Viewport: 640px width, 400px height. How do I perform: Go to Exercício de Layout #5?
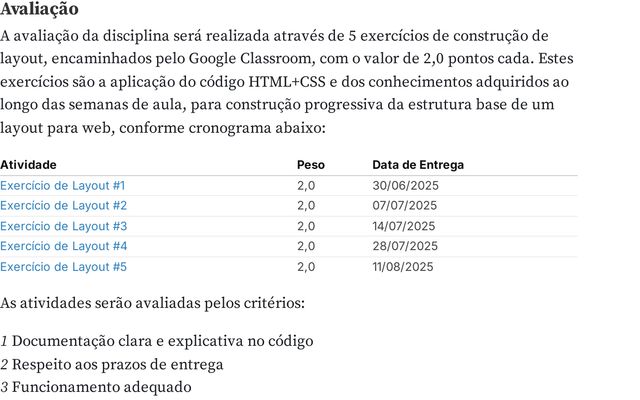coord(63,266)
